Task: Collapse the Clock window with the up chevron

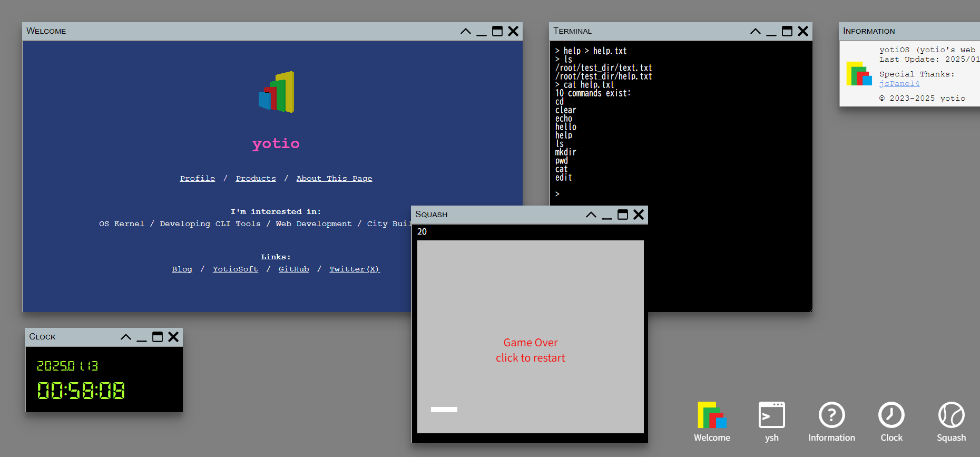Action: click(x=126, y=337)
